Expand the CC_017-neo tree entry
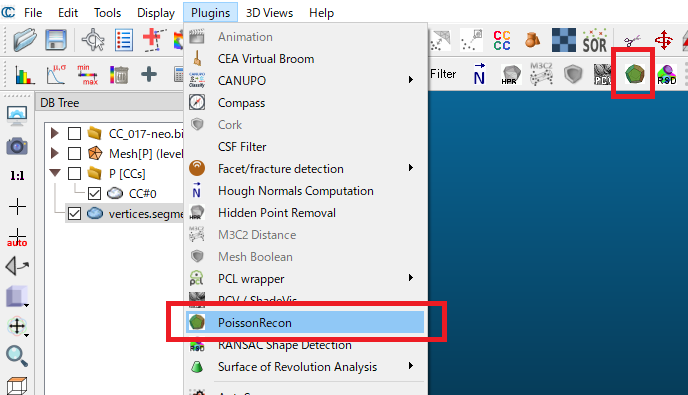This screenshot has width=688, height=395. click(x=54, y=133)
